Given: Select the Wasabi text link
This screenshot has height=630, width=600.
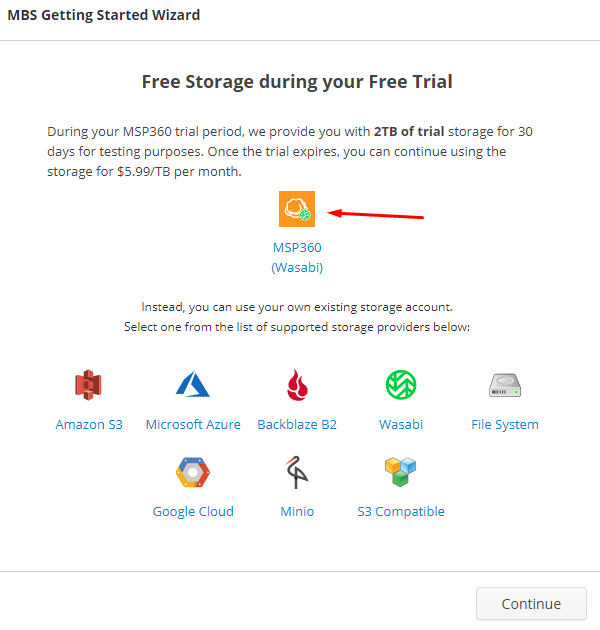Looking at the screenshot, I should click(401, 424).
